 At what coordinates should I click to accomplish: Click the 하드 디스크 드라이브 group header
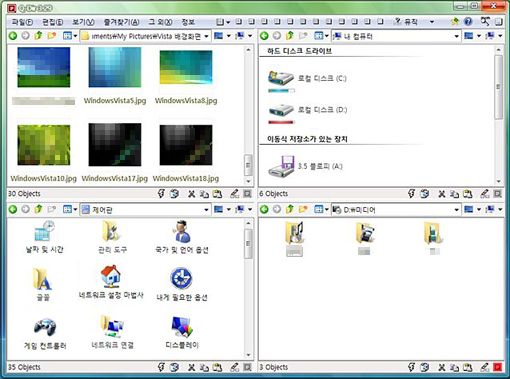299,51
